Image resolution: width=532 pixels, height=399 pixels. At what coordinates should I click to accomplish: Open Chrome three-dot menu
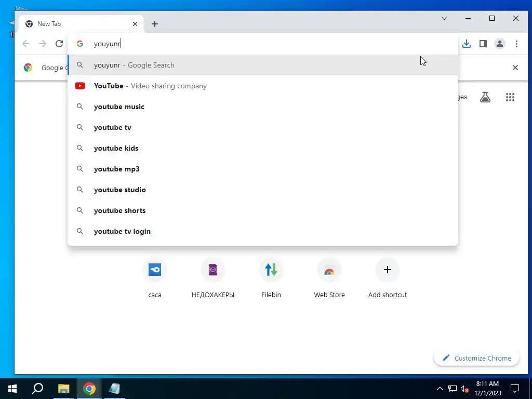[516, 44]
